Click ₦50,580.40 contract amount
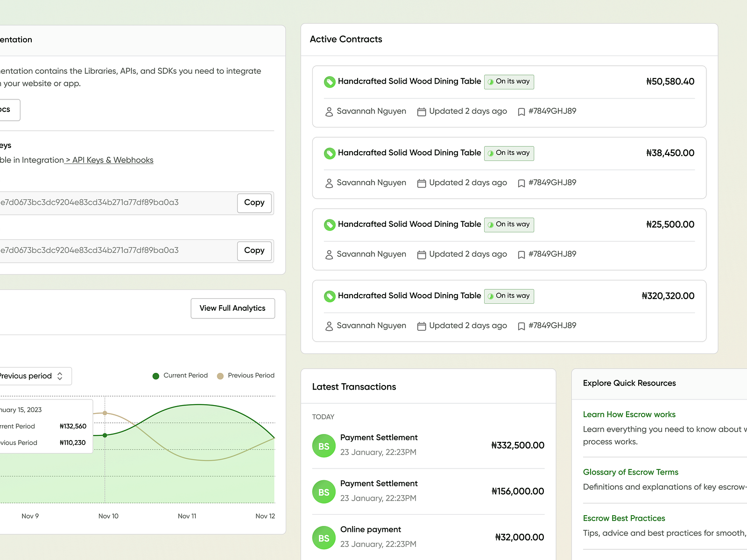The image size is (747, 560). pyautogui.click(x=670, y=82)
